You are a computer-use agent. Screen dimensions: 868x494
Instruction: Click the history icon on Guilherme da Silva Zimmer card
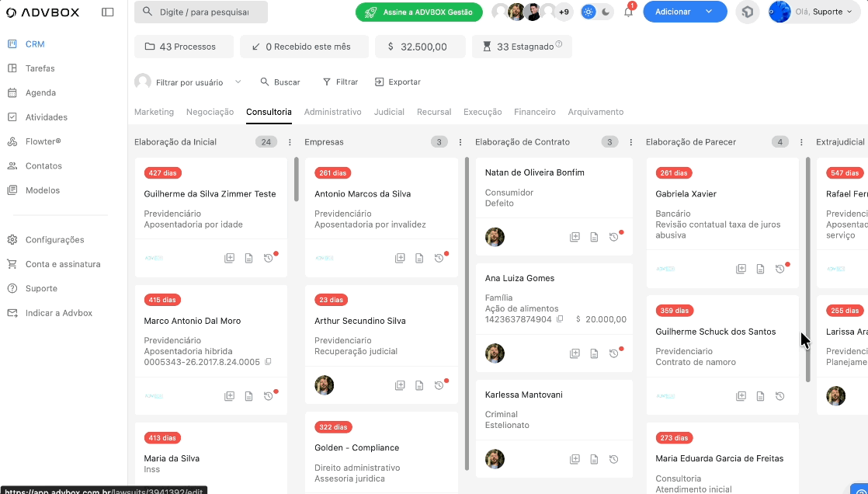[x=269, y=258]
